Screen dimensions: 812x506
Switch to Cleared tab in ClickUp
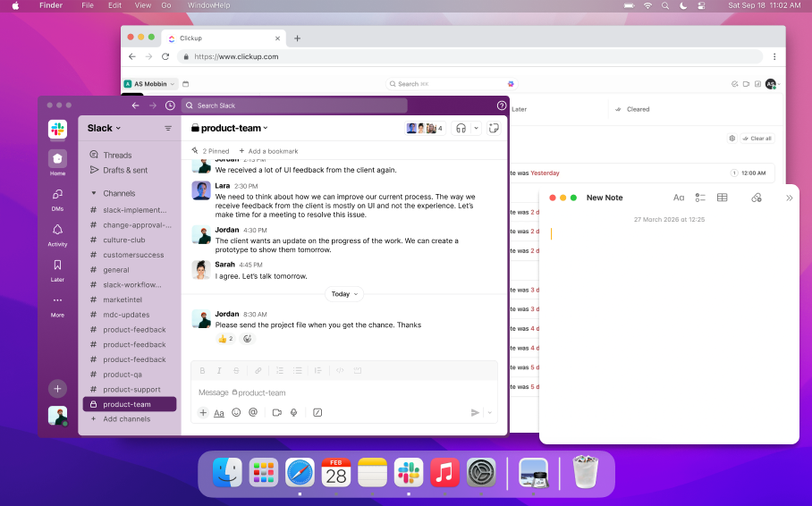click(631, 109)
